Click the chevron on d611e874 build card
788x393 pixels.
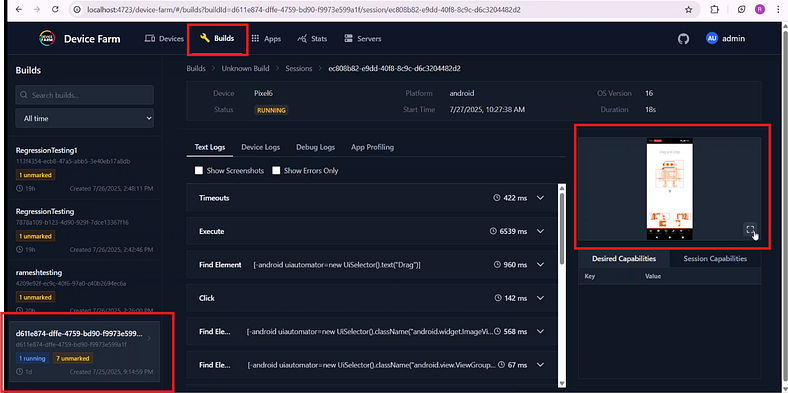[149, 338]
